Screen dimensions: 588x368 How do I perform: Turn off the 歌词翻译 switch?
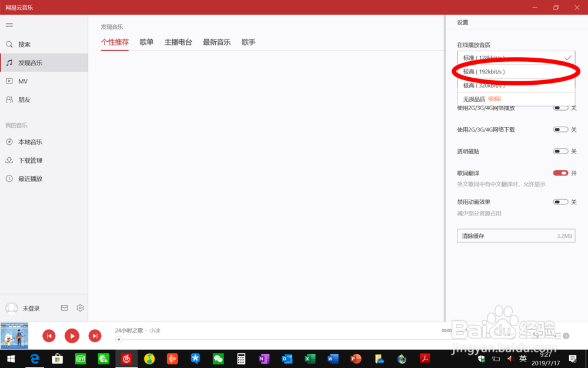560,173
